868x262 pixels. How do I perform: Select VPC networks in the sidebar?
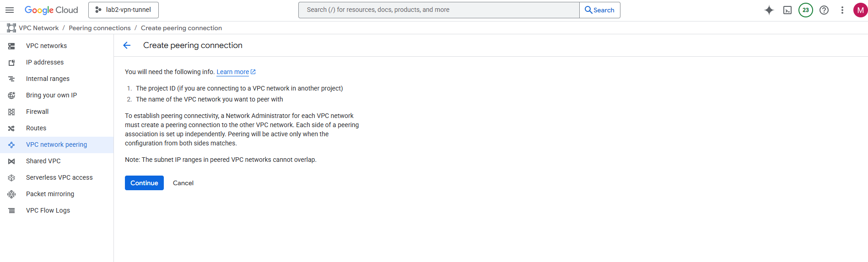pos(46,46)
